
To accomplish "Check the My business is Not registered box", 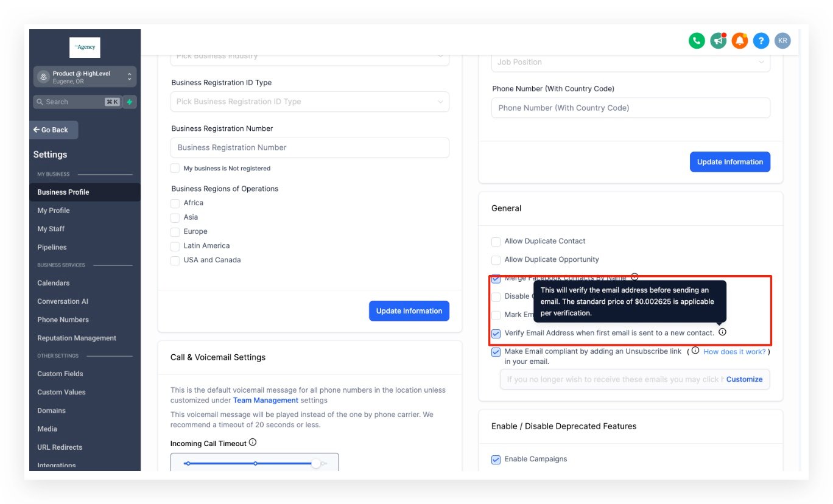I will point(175,168).
